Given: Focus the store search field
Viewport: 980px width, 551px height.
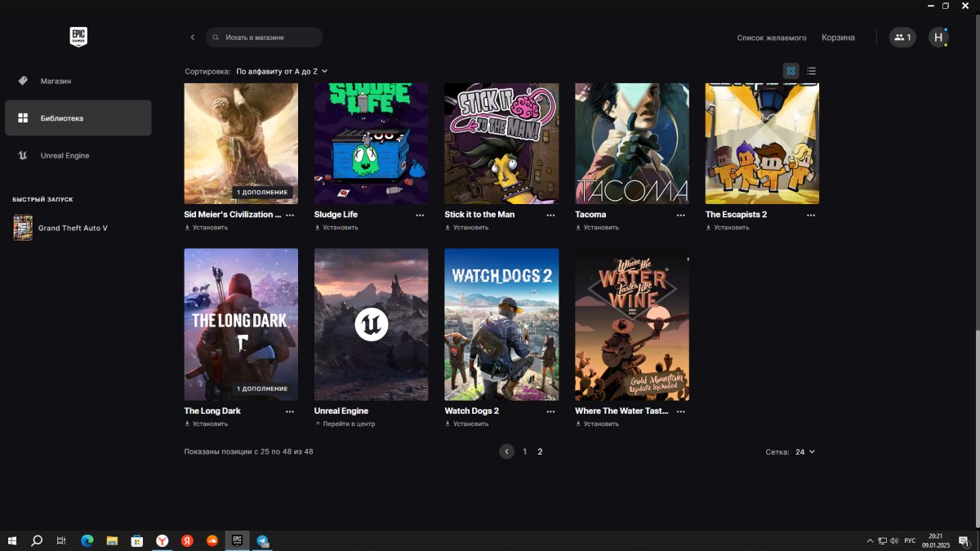Looking at the screenshot, I should pos(265,38).
